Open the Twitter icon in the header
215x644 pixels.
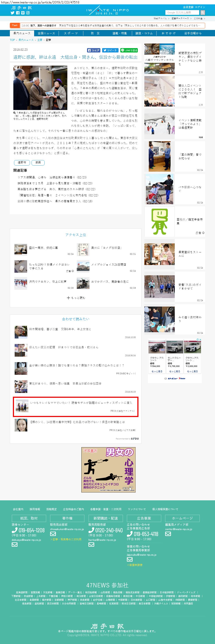pos(12,13)
